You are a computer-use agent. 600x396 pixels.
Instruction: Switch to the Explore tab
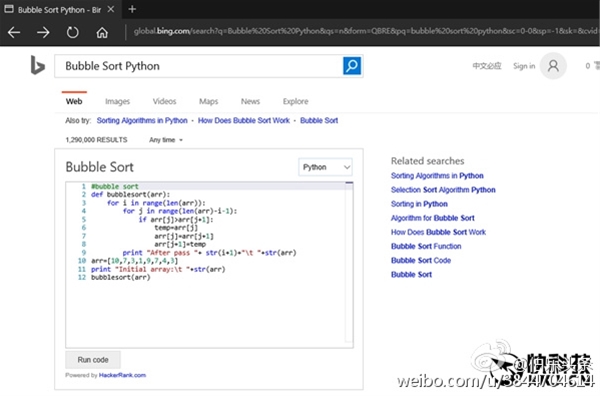[295, 101]
